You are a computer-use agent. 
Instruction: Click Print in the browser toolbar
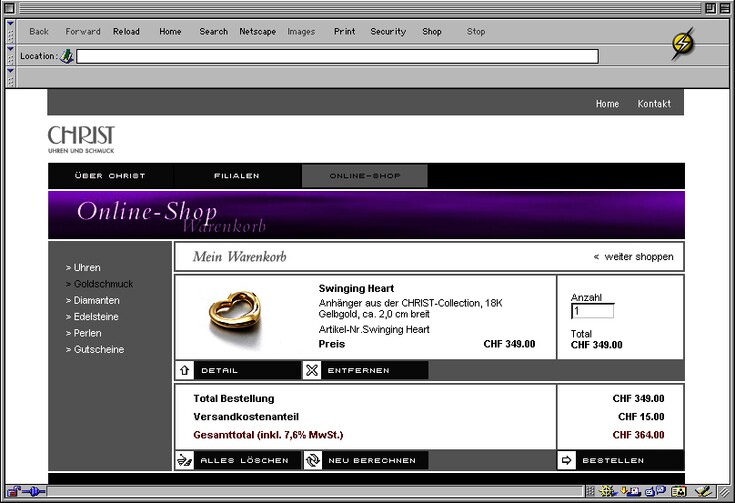click(345, 31)
